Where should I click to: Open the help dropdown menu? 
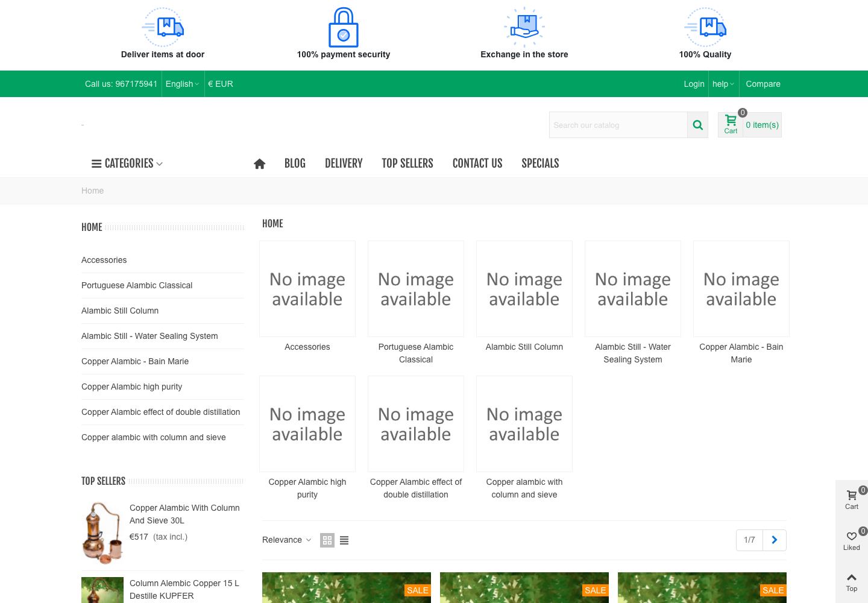point(723,84)
